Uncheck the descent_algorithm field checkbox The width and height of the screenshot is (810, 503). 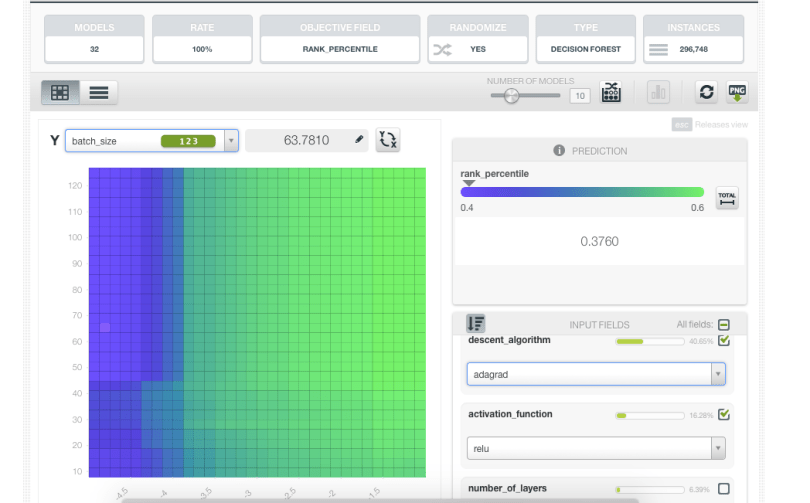click(724, 341)
